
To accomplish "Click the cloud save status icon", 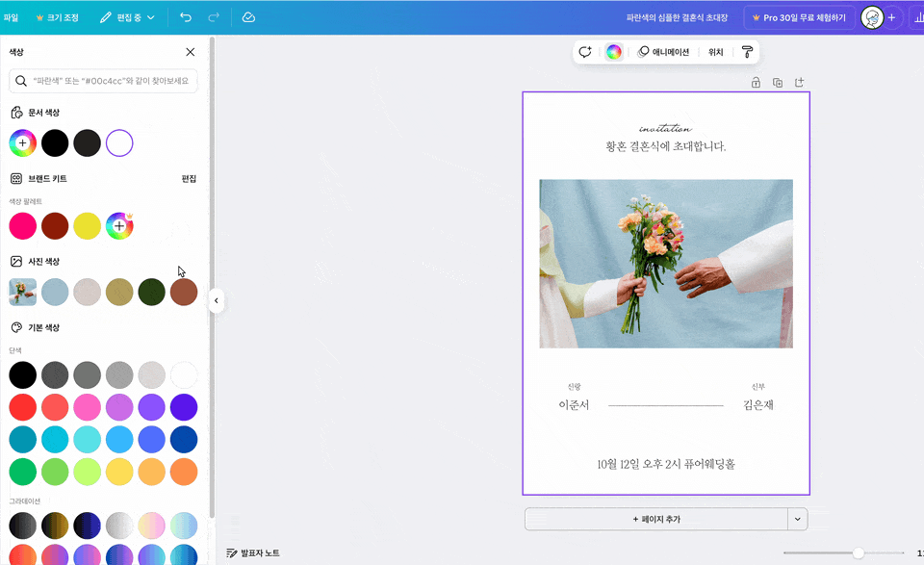I will pos(248,17).
